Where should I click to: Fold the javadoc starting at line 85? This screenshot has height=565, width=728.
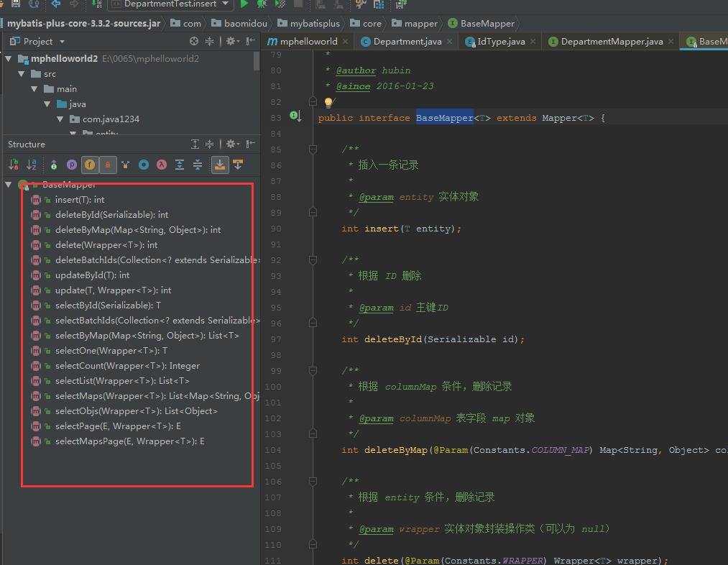[x=313, y=149]
